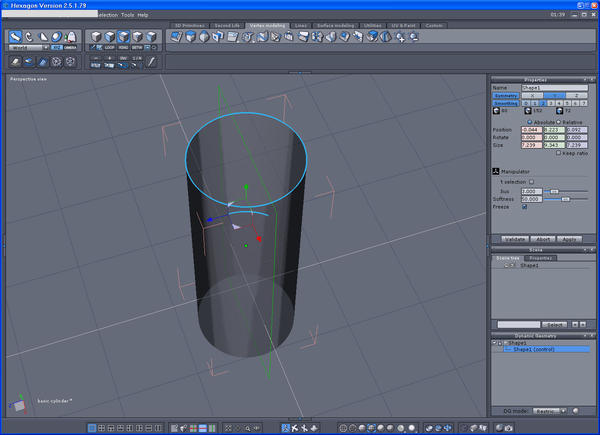Viewport: 600px width, 435px height.
Task: Adjust the Softness slider
Action: (x=566, y=199)
